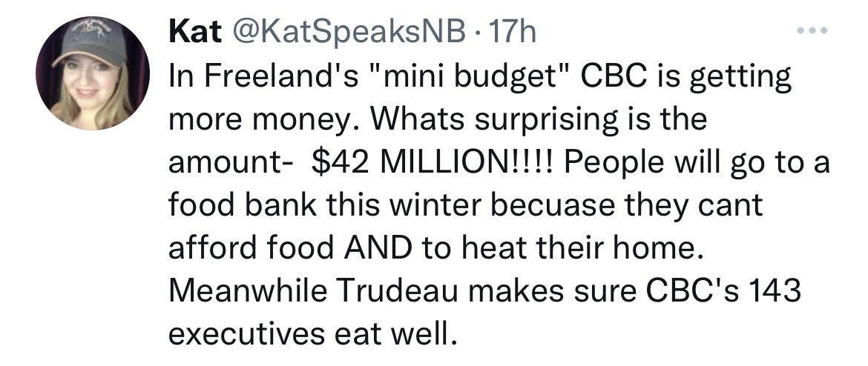
Task: Click the 17h timestamp link
Action: tap(510, 32)
